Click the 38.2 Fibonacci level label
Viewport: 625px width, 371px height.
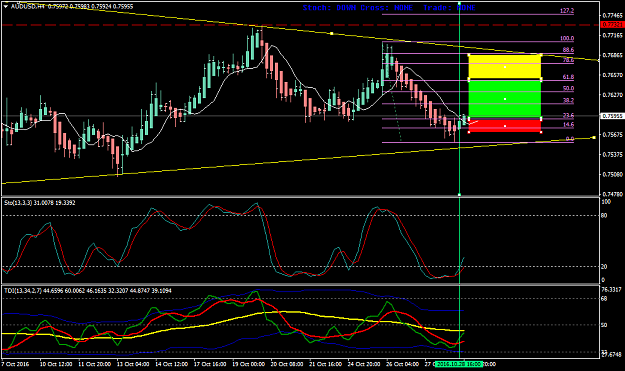coord(568,100)
